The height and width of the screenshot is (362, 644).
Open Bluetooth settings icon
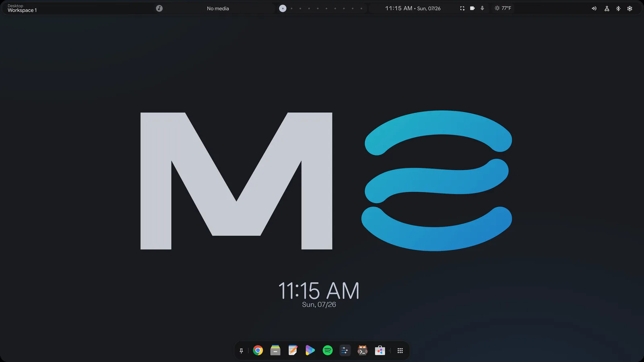618,8
